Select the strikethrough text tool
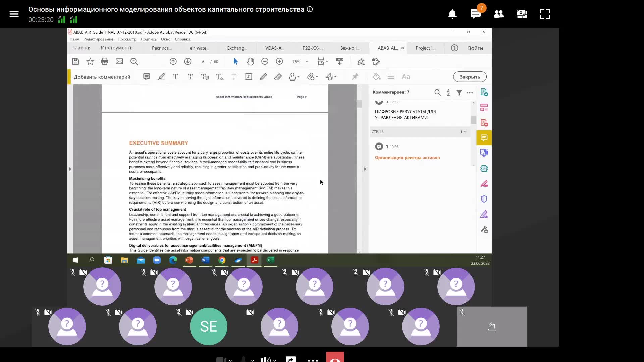Viewport: 644px width, 362px height. click(x=191, y=77)
